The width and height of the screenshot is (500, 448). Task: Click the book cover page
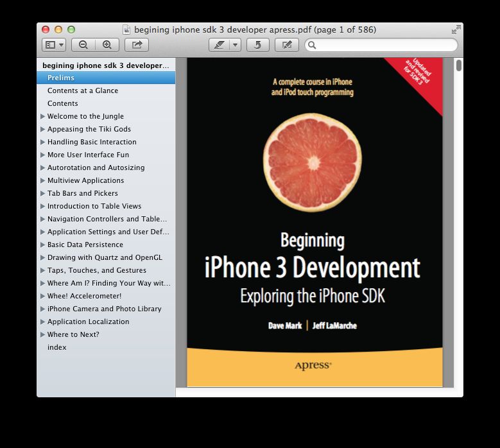point(315,222)
